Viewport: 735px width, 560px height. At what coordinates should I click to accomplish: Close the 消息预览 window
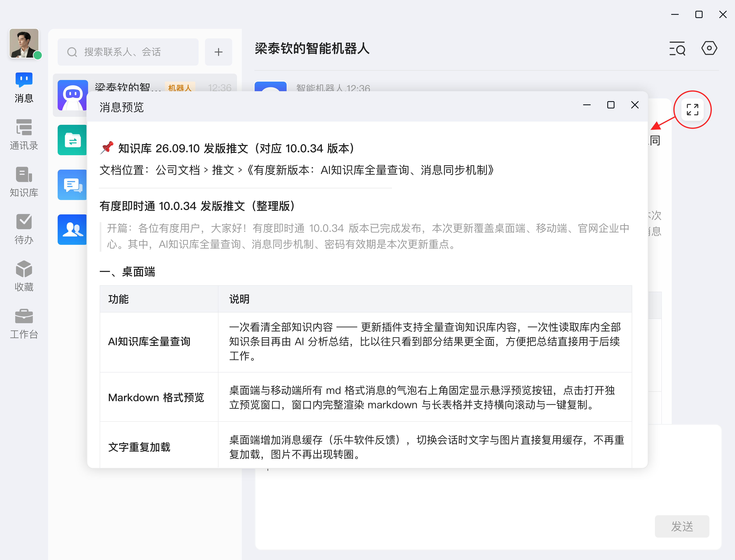click(635, 105)
